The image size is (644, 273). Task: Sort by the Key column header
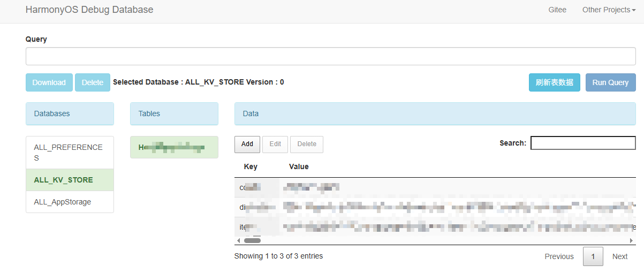tap(251, 166)
